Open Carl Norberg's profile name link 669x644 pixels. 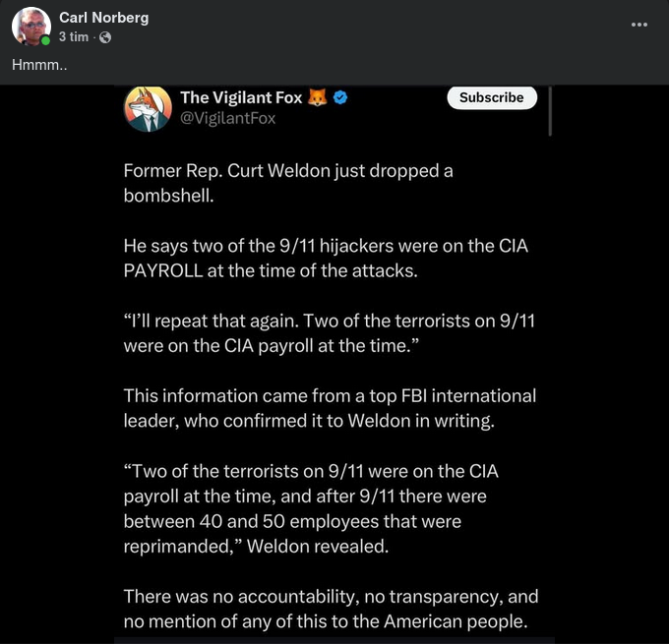tap(105, 18)
